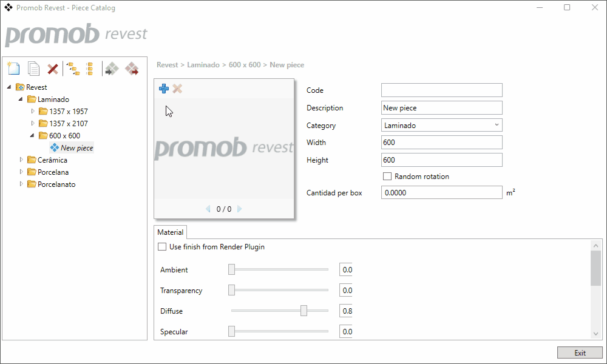Remove the image with the faded X icon
This screenshot has width=607, height=364.
[x=177, y=89]
